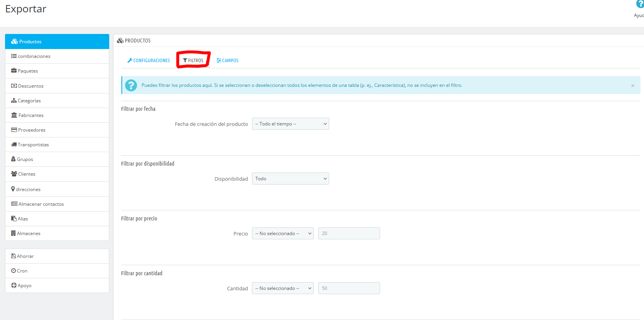The image size is (644, 320).
Task: Open Apoyo support item
Action: point(24,286)
